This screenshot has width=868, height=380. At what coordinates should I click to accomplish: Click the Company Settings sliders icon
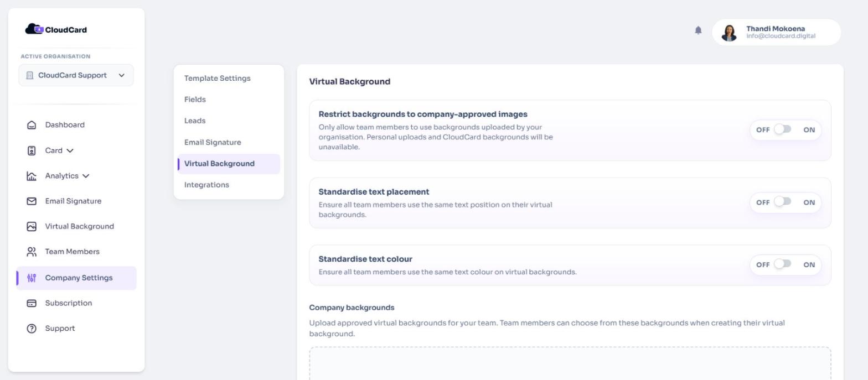click(32, 278)
